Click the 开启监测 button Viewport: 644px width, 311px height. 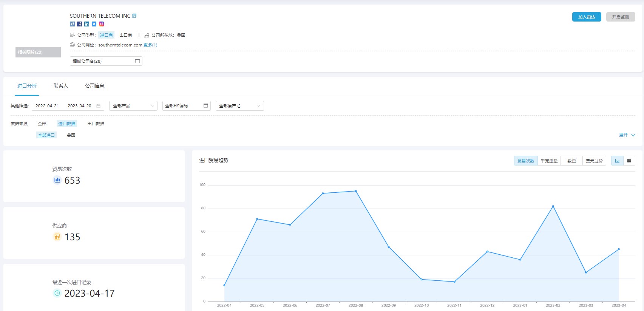[621, 17]
